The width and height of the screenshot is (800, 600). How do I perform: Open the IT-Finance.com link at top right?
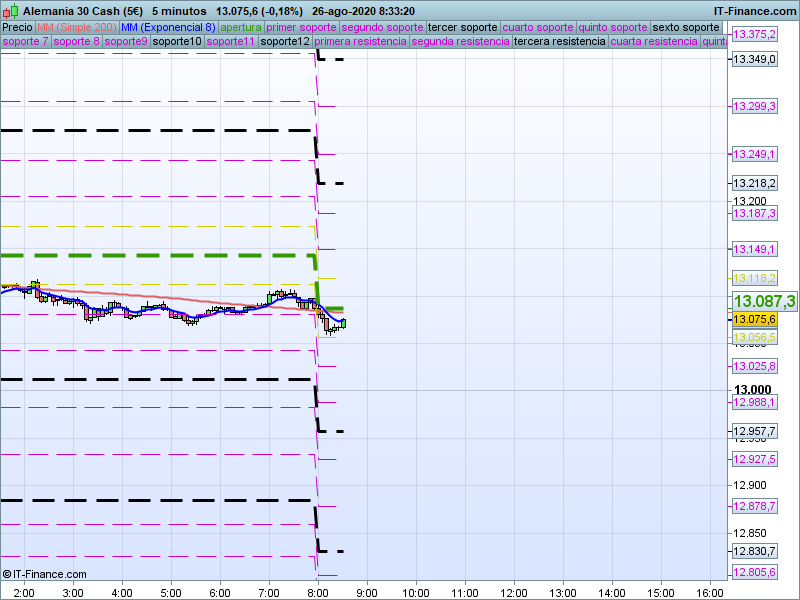pyautogui.click(x=754, y=10)
